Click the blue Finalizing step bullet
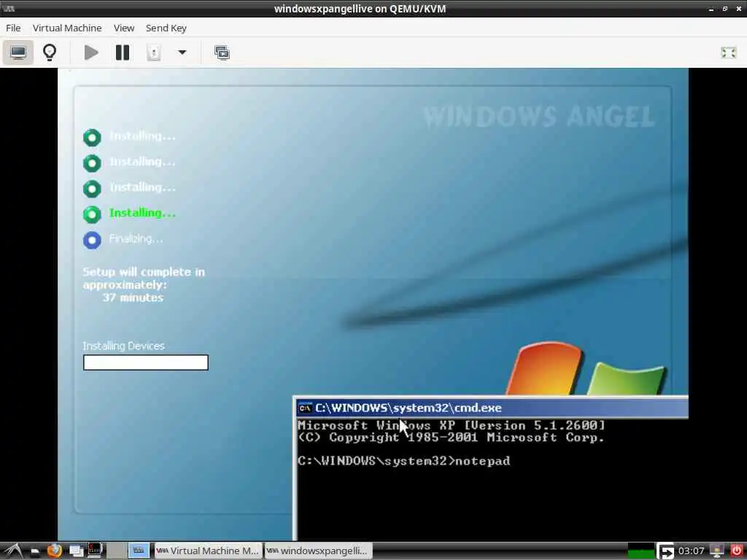Viewport: 747px width, 560px height. tap(92, 240)
